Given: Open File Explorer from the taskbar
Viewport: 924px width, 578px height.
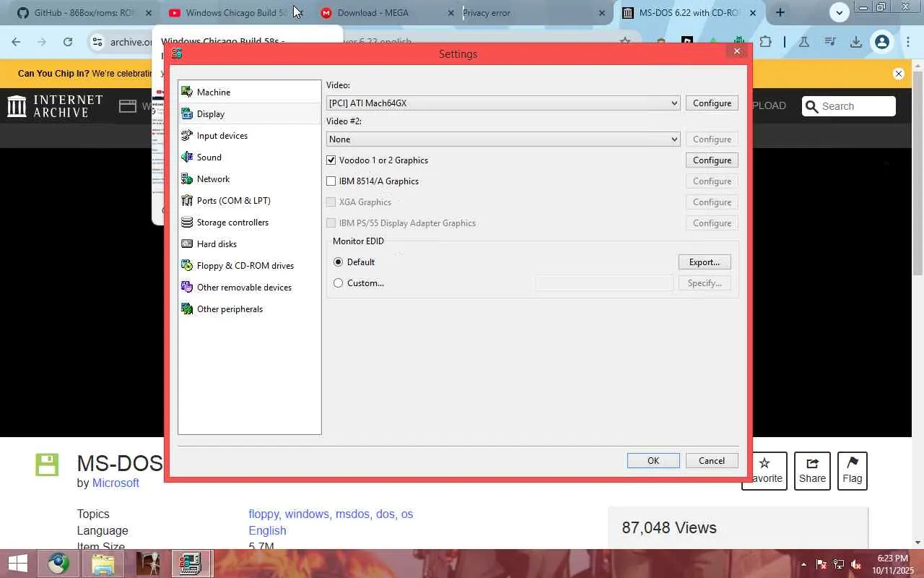Looking at the screenshot, I should tap(103, 564).
